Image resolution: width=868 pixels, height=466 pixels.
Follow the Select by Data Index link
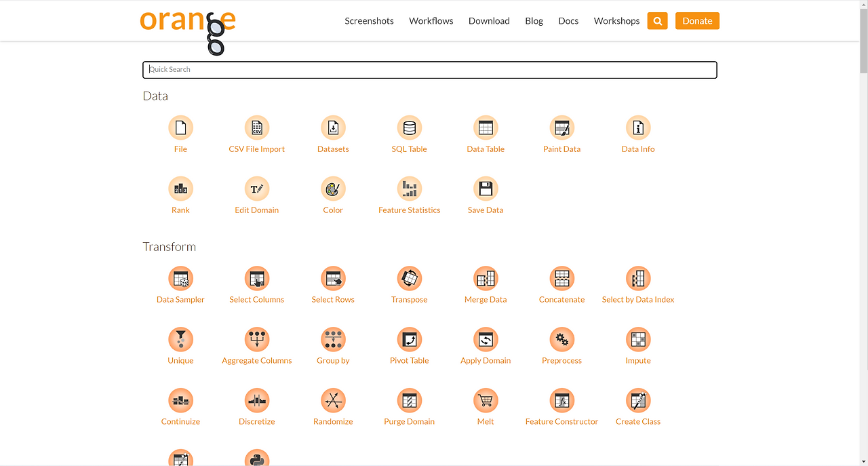point(638,300)
